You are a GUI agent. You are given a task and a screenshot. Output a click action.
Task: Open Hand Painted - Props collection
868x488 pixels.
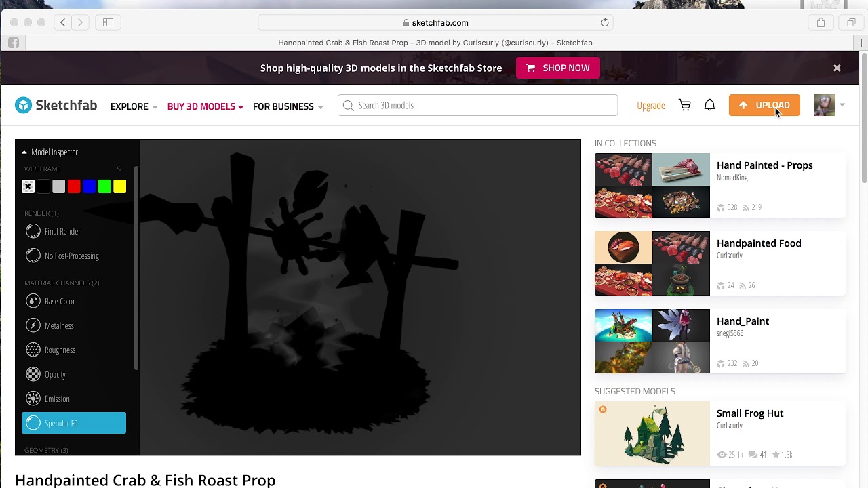point(764,165)
